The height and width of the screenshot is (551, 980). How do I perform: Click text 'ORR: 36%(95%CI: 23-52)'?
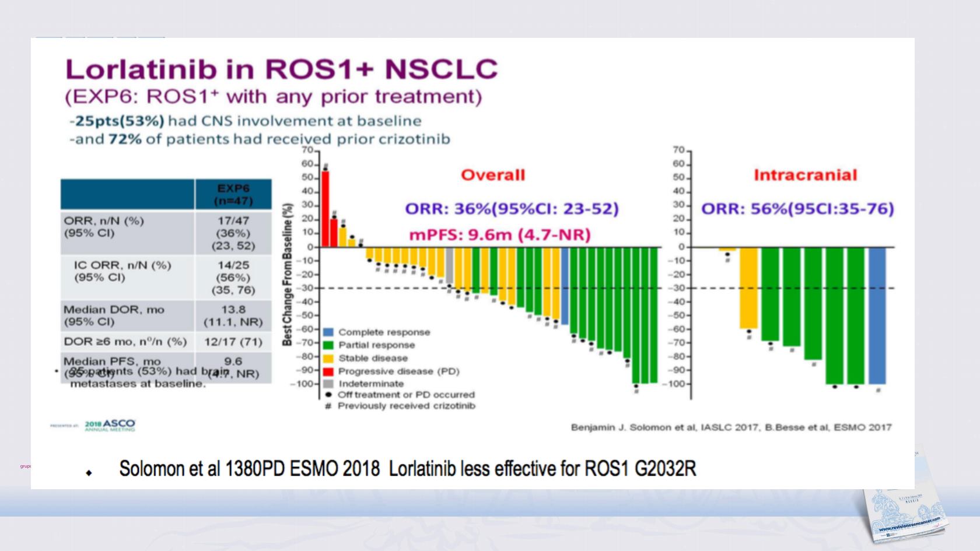pyautogui.click(x=512, y=209)
